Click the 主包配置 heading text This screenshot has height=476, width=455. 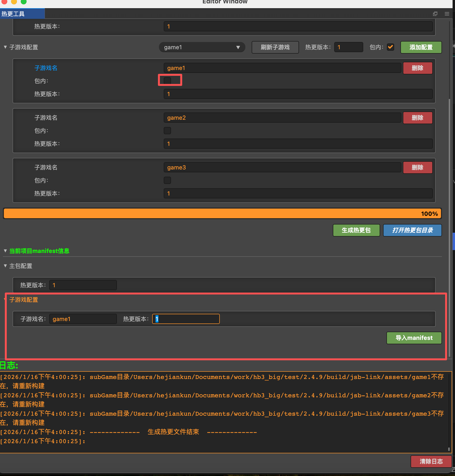[x=21, y=266]
